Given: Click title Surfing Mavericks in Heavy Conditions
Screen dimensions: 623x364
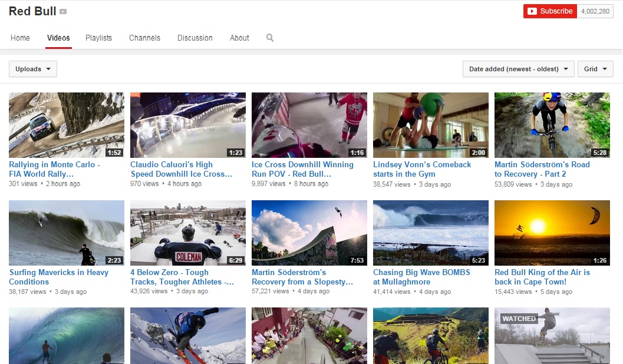Looking at the screenshot, I should point(59,277).
